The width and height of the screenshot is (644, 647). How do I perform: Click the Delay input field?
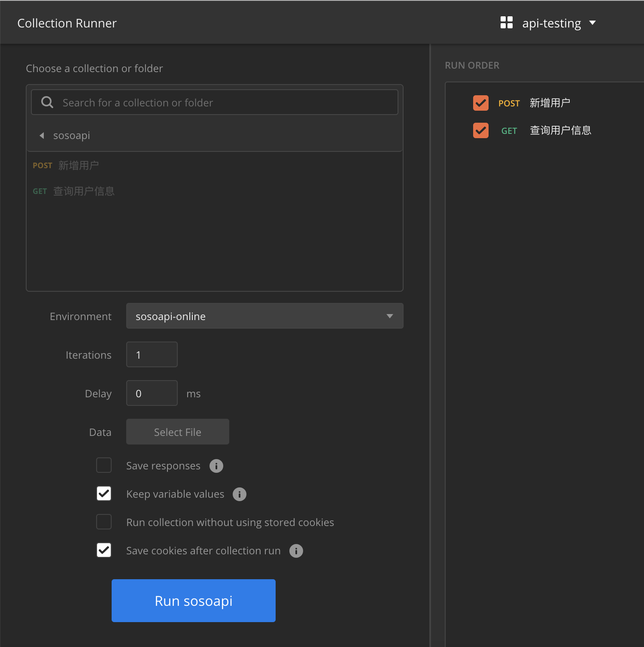click(152, 393)
